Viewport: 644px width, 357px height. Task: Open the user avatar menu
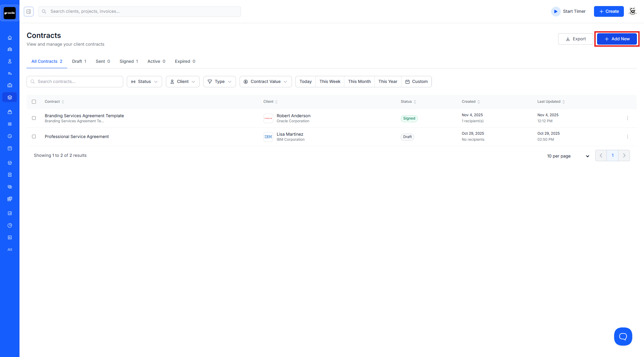633,11
